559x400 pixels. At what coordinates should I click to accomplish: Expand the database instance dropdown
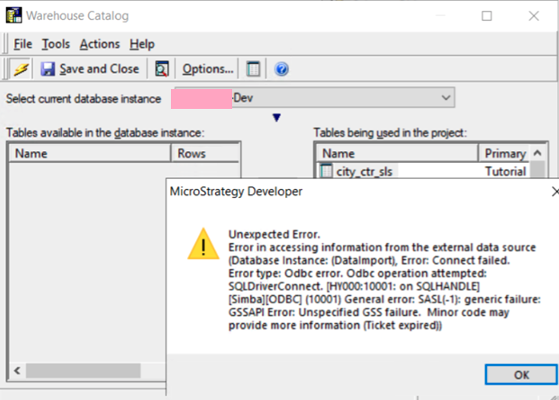coord(446,98)
